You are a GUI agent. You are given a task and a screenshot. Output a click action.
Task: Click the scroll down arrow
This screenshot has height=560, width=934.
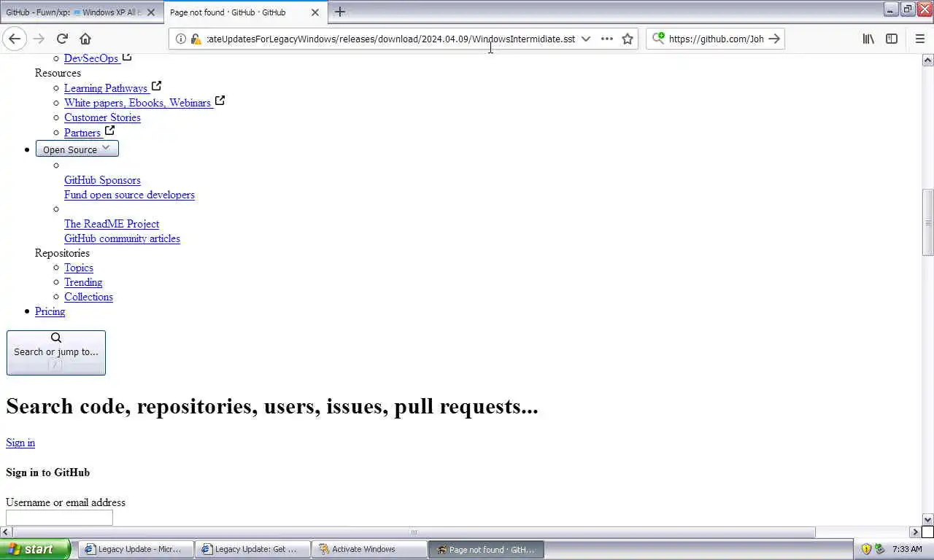[927, 520]
